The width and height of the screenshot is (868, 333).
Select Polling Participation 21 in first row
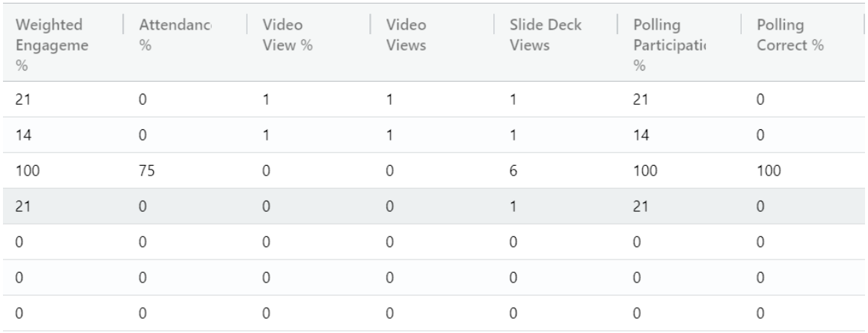[641, 100]
